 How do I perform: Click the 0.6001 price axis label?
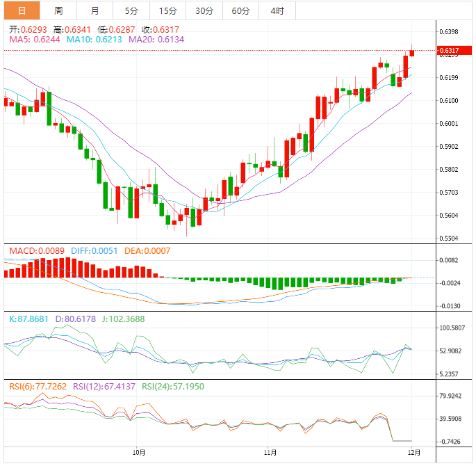449,124
